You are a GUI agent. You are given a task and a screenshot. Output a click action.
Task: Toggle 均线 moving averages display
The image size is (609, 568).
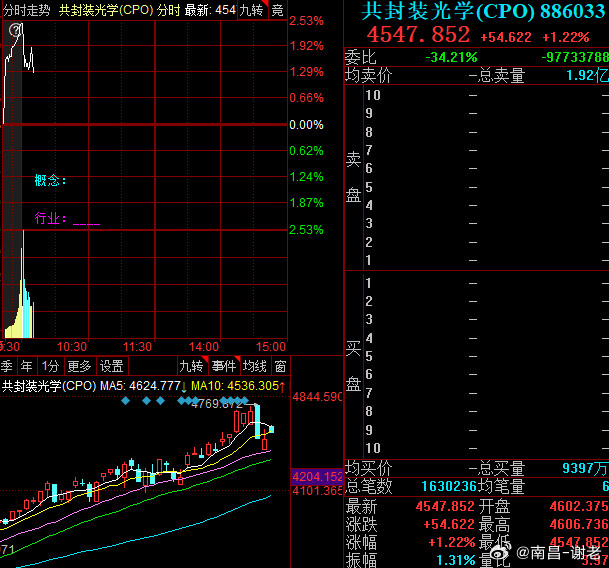pos(255,366)
